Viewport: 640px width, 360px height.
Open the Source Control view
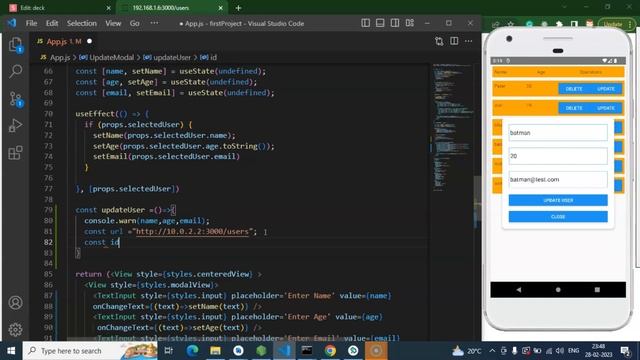tap(16, 99)
